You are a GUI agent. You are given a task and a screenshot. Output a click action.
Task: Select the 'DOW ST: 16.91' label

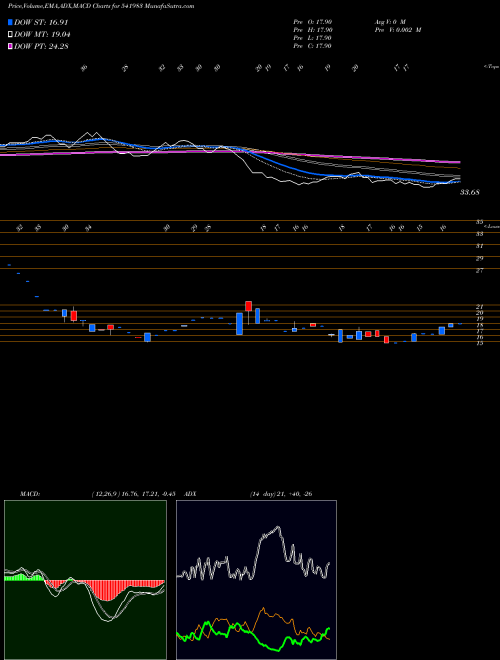point(41,22)
